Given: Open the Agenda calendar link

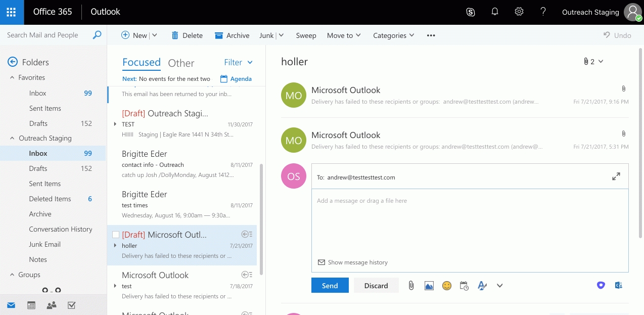Looking at the screenshot, I should tap(236, 79).
